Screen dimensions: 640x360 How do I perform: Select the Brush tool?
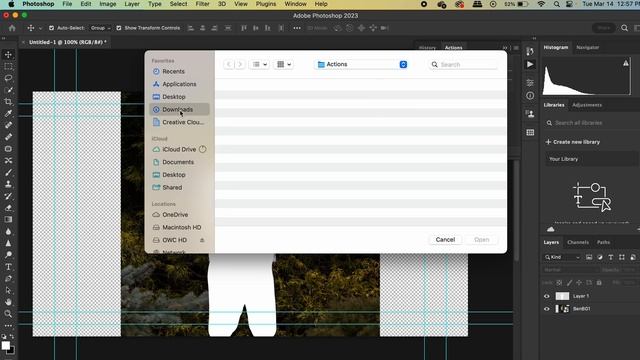click(x=8, y=172)
